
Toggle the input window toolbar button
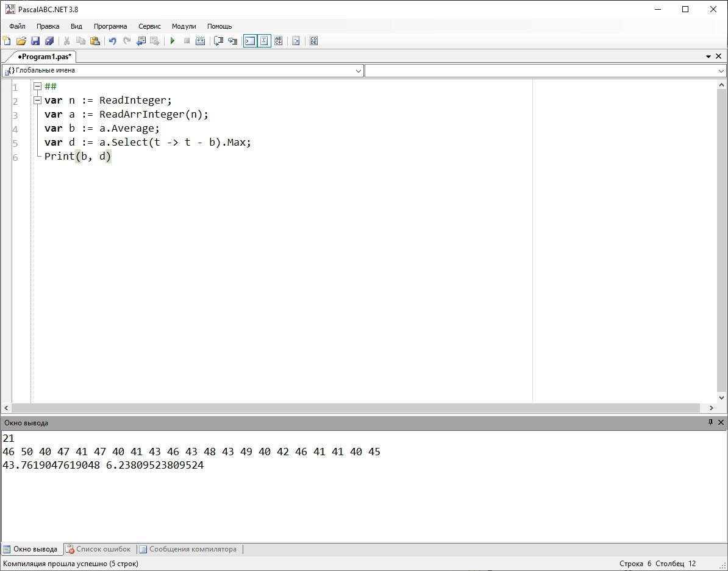tap(264, 41)
